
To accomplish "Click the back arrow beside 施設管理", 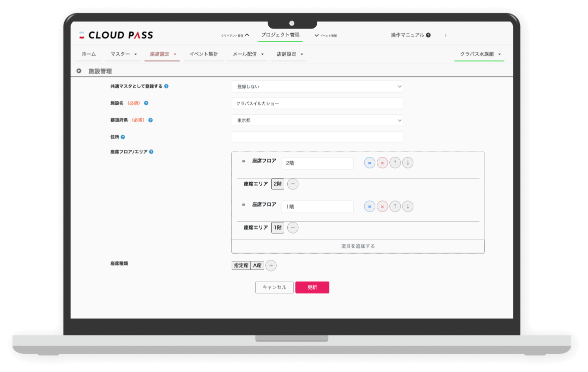I will (x=79, y=71).
